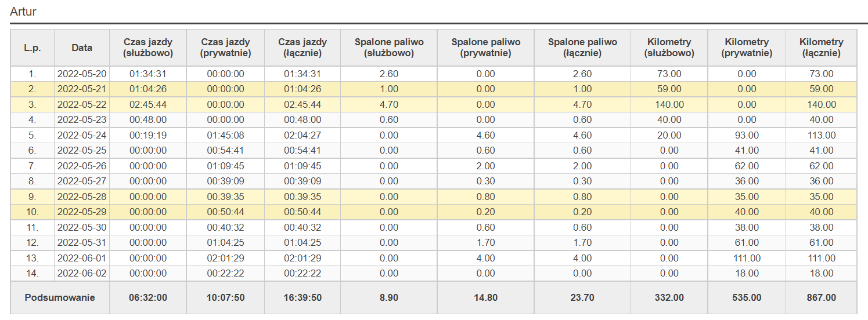Select the date cell 2022-05-26
Viewport: 868px width, 320px height.
(82, 166)
